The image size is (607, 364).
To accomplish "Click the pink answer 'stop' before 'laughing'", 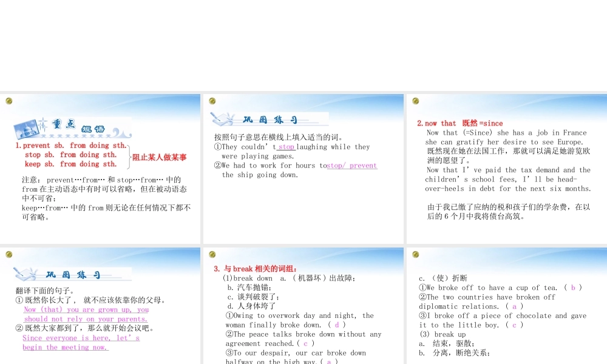I will [287, 147].
